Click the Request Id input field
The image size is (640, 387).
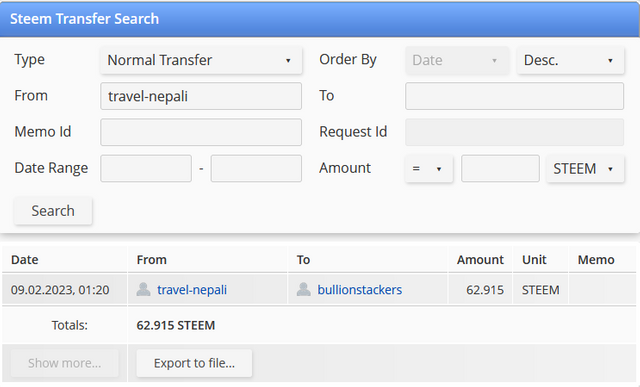[514, 132]
